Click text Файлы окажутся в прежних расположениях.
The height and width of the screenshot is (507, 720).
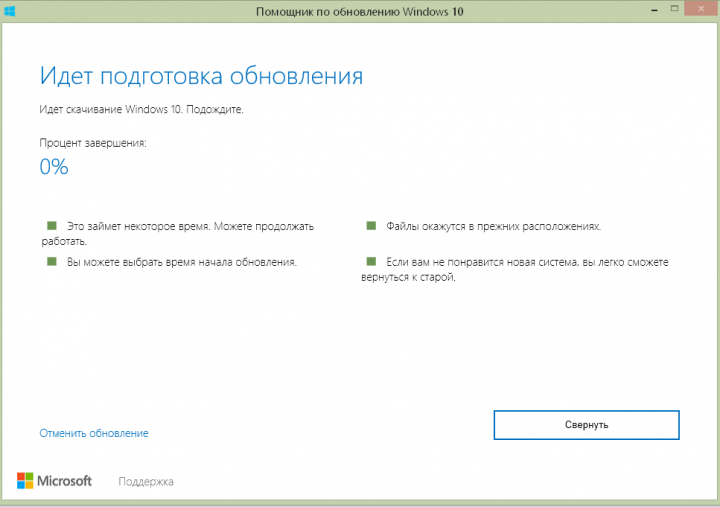(493, 226)
